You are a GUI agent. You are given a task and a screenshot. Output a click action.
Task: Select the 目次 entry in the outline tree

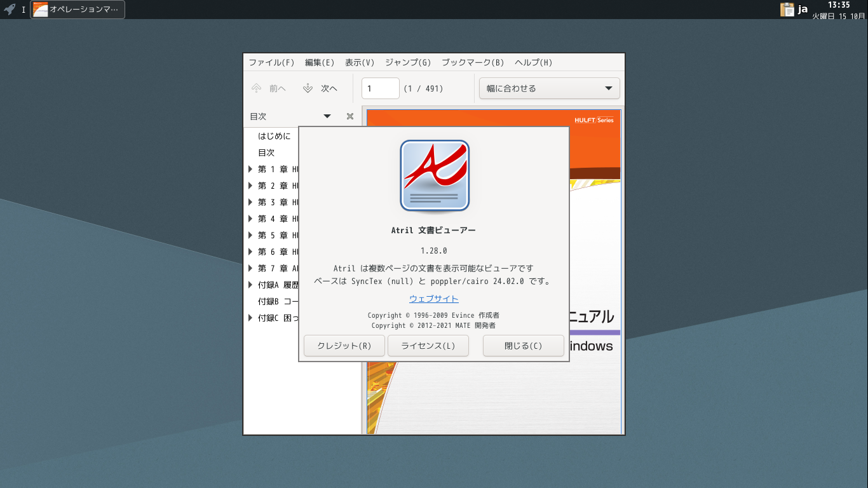click(266, 152)
